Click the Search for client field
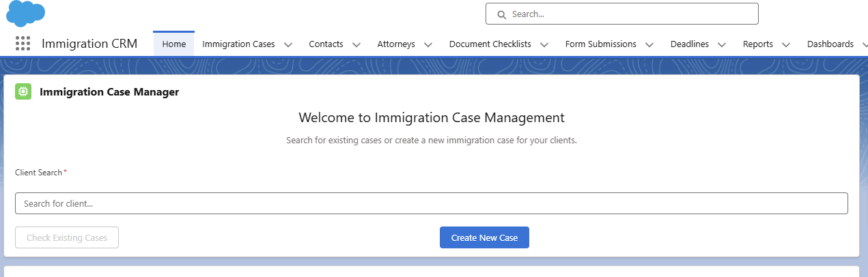868x277 pixels. click(x=431, y=203)
